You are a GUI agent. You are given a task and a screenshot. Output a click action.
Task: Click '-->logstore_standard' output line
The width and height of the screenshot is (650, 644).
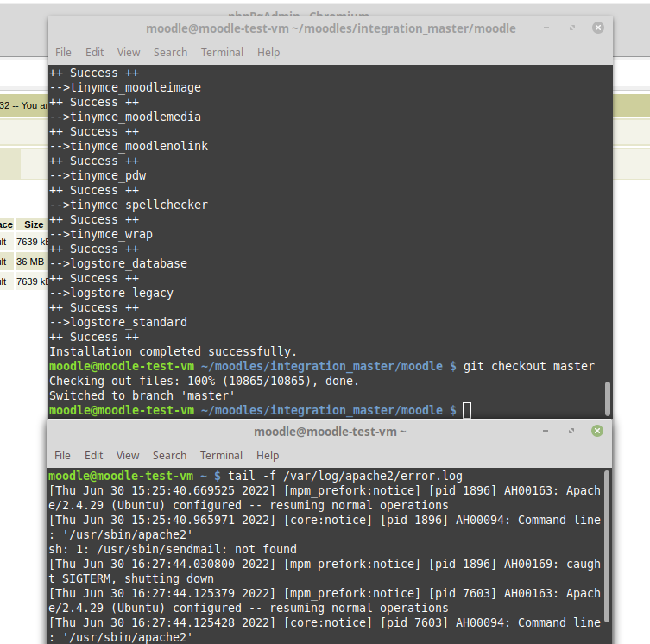click(x=118, y=322)
